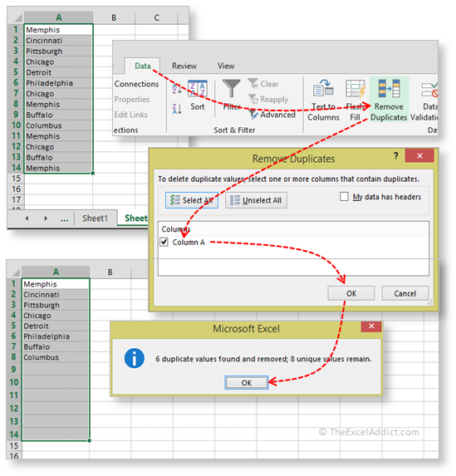Switch to the Review ribbon tab
The width and height of the screenshot is (456, 476).
point(184,66)
